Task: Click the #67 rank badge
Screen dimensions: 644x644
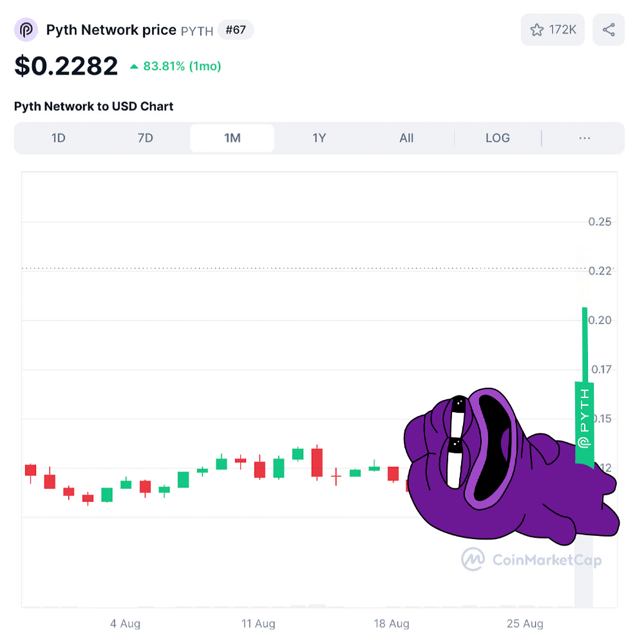Action: (235, 30)
